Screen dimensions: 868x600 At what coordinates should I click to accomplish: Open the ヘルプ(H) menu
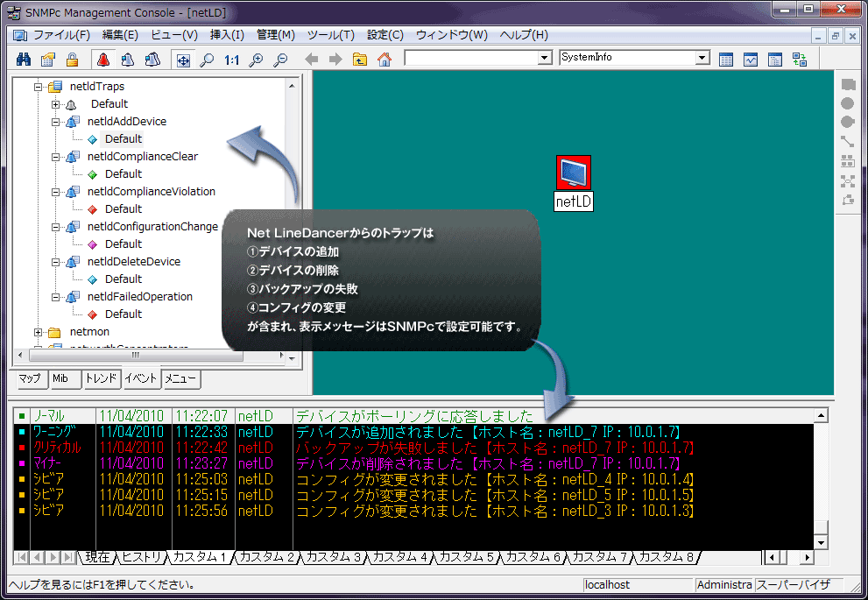(x=524, y=35)
